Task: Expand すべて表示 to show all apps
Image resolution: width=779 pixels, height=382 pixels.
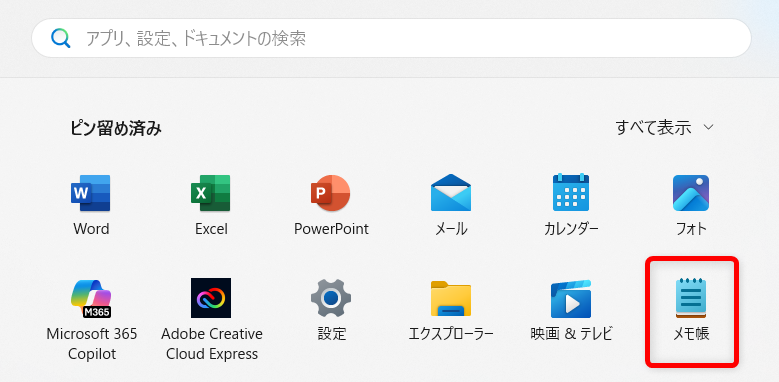Action: pos(664,128)
